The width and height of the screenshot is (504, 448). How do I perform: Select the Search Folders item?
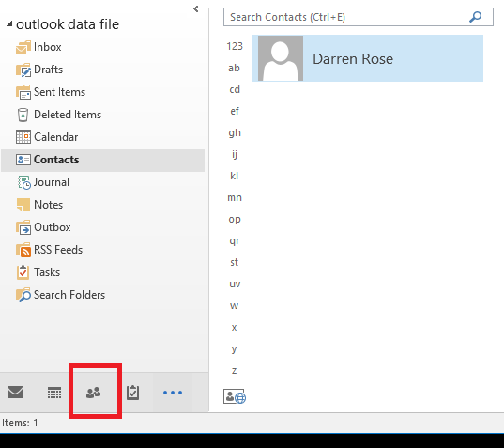click(x=60, y=295)
